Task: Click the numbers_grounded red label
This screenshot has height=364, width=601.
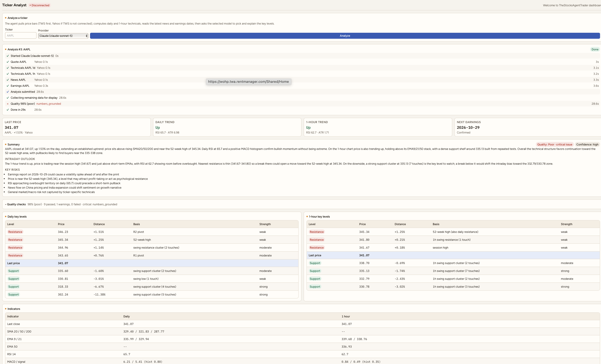Action: click(x=48, y=104)
